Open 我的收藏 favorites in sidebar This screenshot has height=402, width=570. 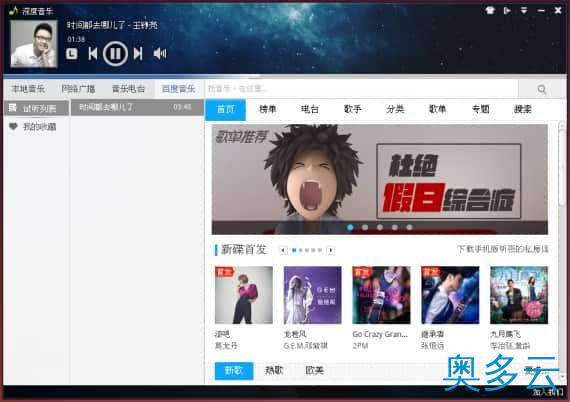pos(36,126)
